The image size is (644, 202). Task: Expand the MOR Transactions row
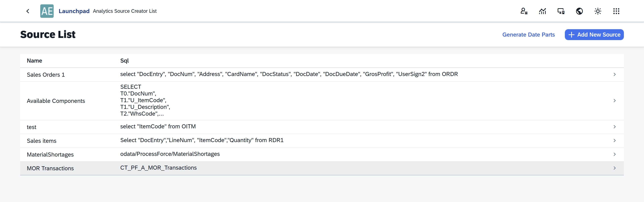(615, 168)
